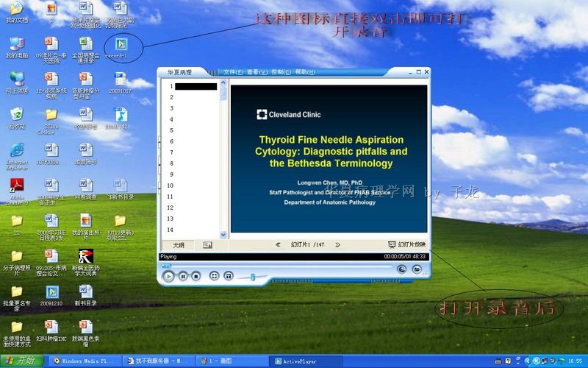Click the compact mode icon beside full screen

click(229, 276)
